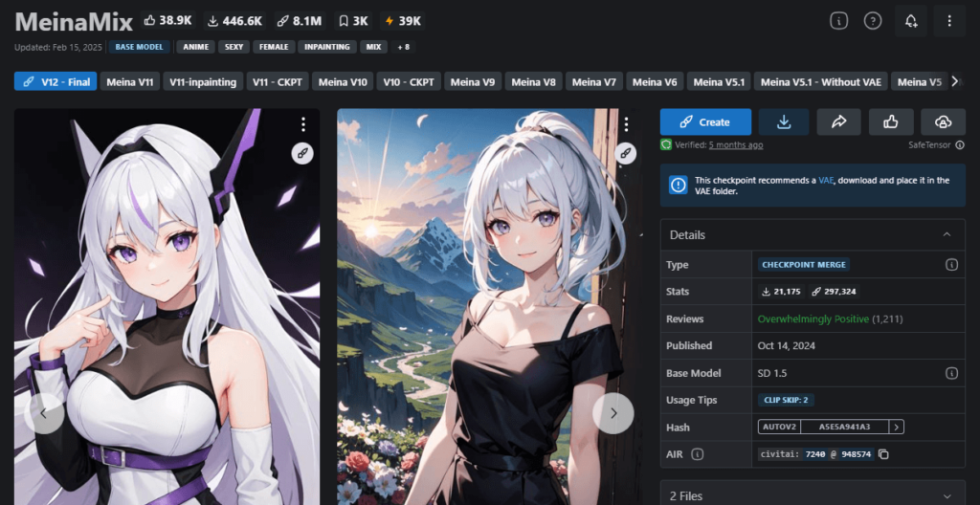Select the V10 - CKPT version tab
980x505 pixels.
coord(409,81)
